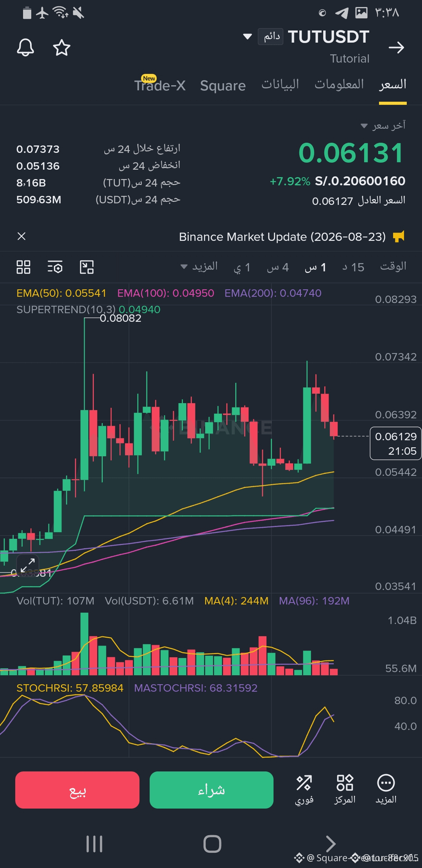
Task: Expand the آخر سعر price type dropdown
Action: [x=383, y=126]
